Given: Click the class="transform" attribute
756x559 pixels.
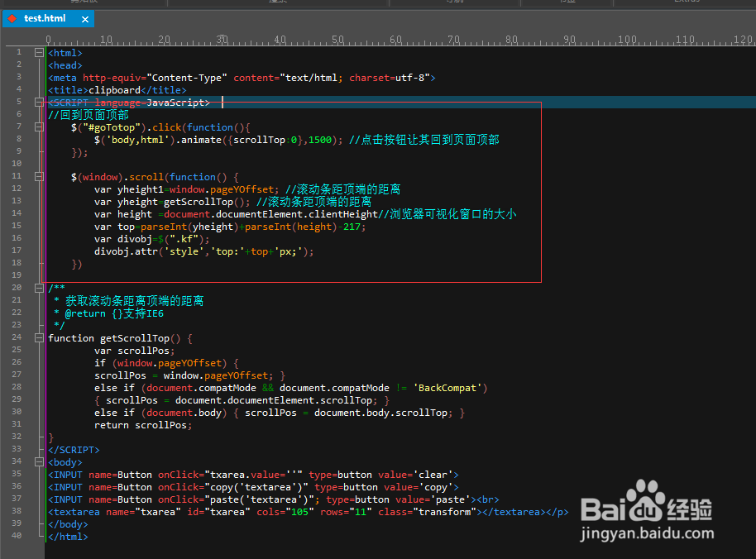Looking at the screenshot, I should tap(427, 512).
